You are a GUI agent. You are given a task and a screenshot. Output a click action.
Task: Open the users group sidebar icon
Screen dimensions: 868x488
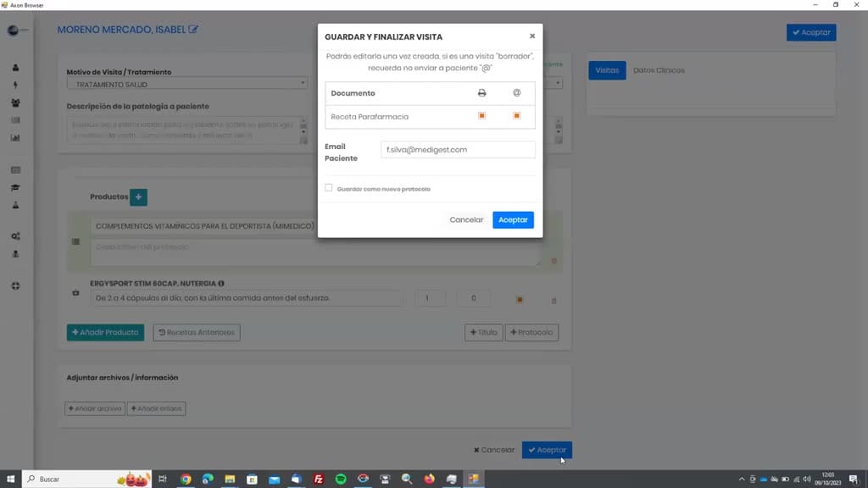click(15, 103)
